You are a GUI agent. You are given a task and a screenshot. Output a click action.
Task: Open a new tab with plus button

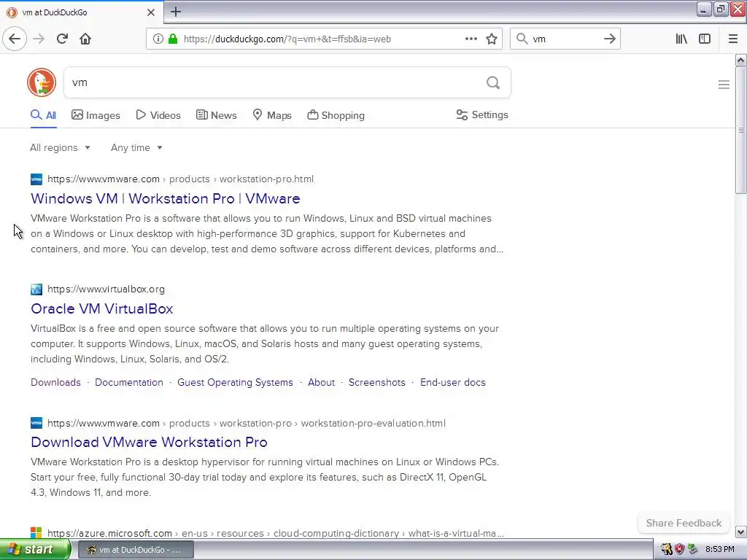[176, 12]
